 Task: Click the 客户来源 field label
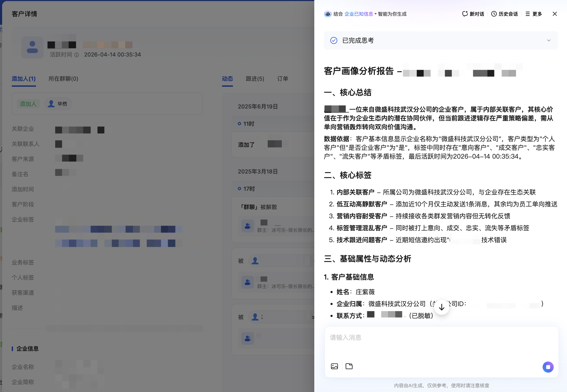(23, 159)
